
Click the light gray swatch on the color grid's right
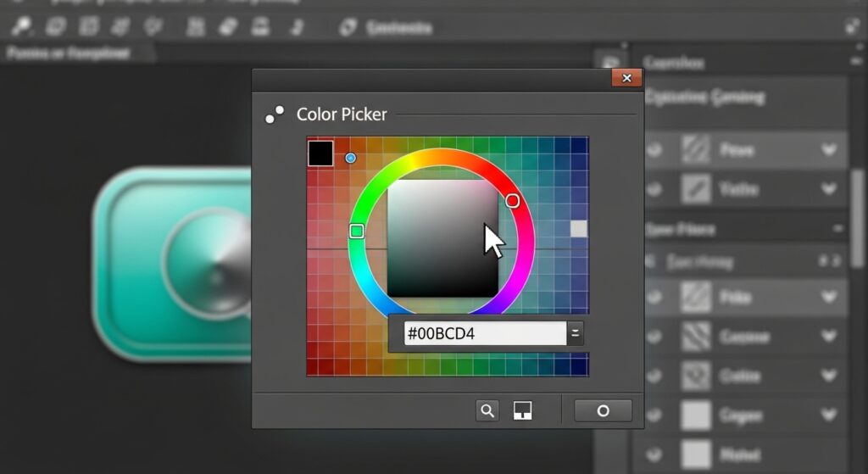[578, 229]
